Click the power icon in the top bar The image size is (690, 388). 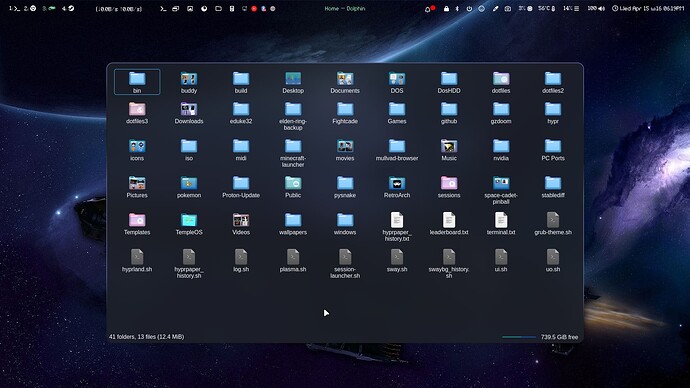point(469,9)
